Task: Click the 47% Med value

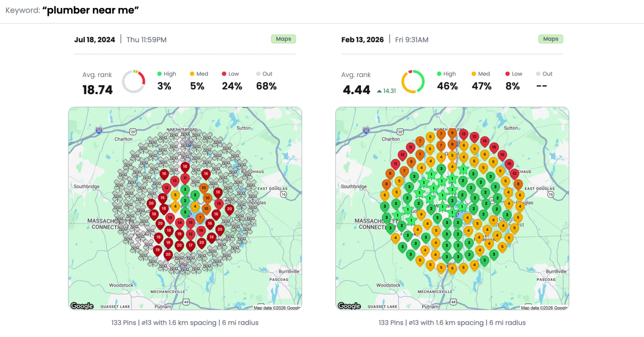Action: point(482,86)
